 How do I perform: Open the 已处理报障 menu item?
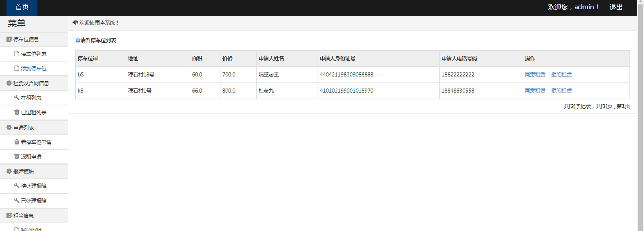[34, 201]
